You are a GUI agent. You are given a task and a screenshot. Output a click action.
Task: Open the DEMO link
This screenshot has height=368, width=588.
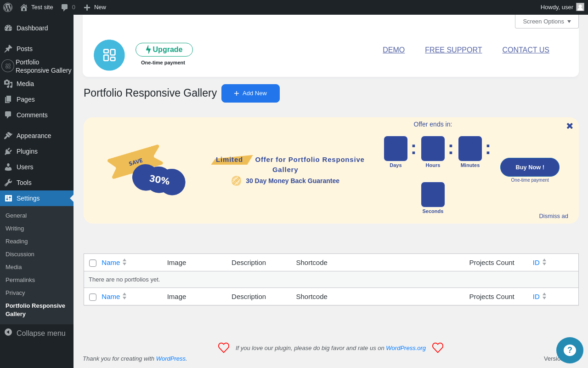394,50
